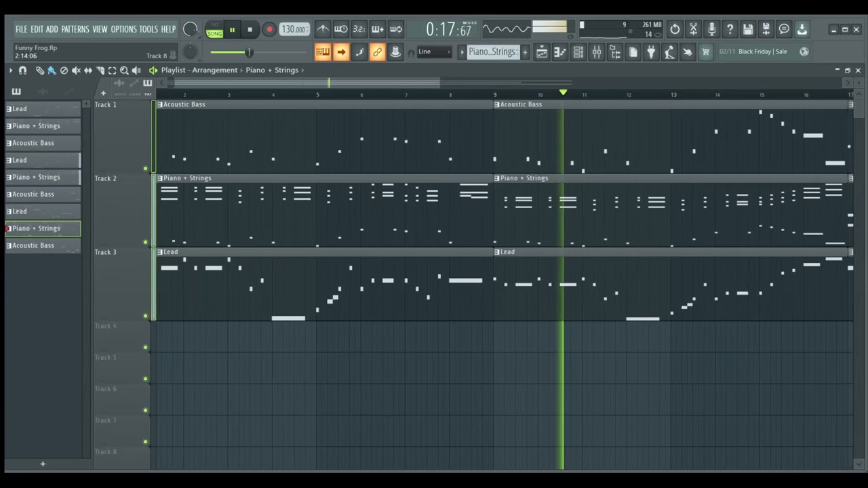868x488 pixels.
Task: Toggle playlist auto-scroll arrow icon
Action: coord(341,52)
